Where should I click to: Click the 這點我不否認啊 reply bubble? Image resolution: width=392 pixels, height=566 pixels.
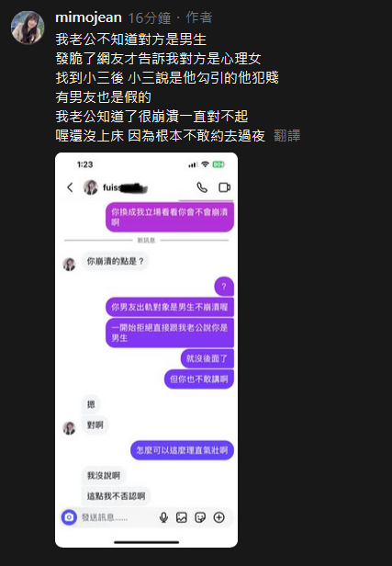[x=116, y=496]
